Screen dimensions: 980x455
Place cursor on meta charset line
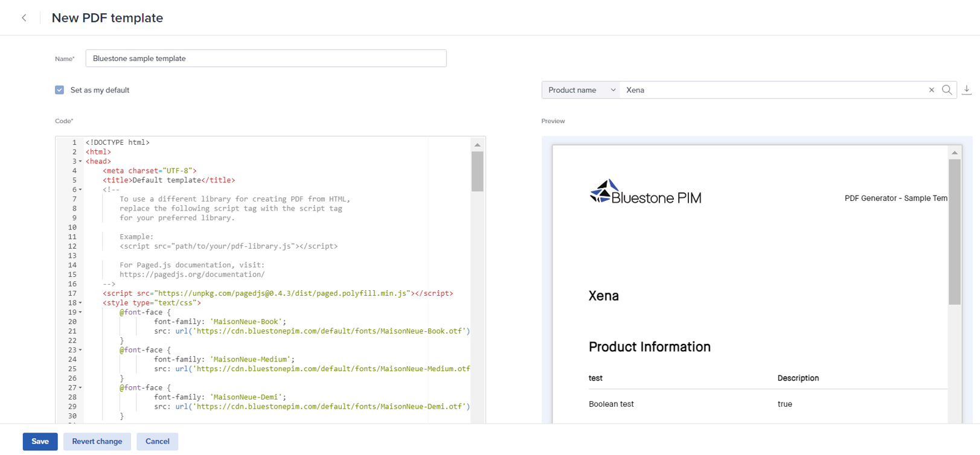tap(149, 171)
